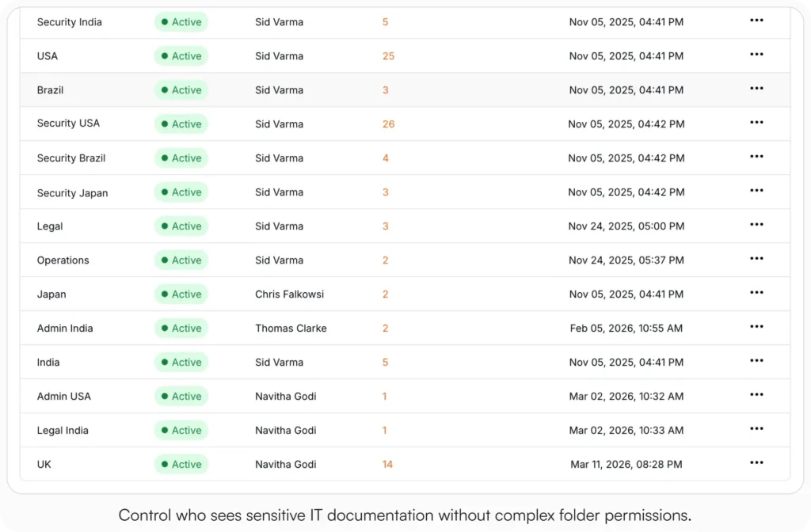The image size is (811, 532).
Task: Select the Security India group name
Action: (x=70, y=22)
